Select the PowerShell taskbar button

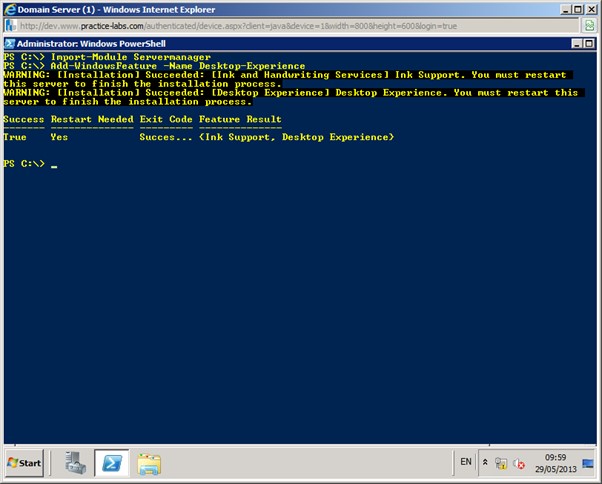pos(112,463)
